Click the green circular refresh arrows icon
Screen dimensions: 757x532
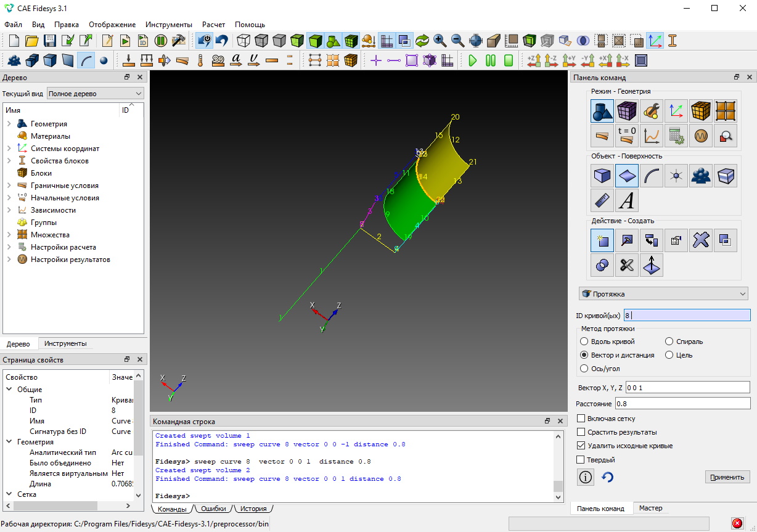(422, 41)
